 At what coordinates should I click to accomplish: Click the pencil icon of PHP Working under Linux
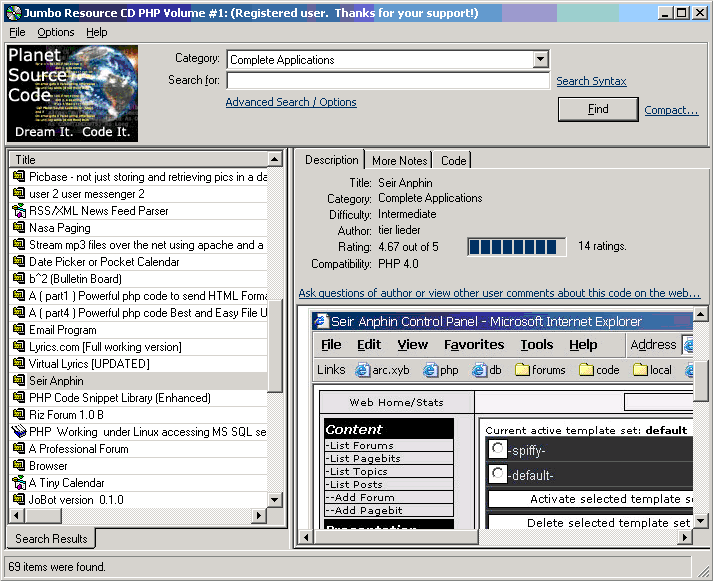(x=19, y=431)
